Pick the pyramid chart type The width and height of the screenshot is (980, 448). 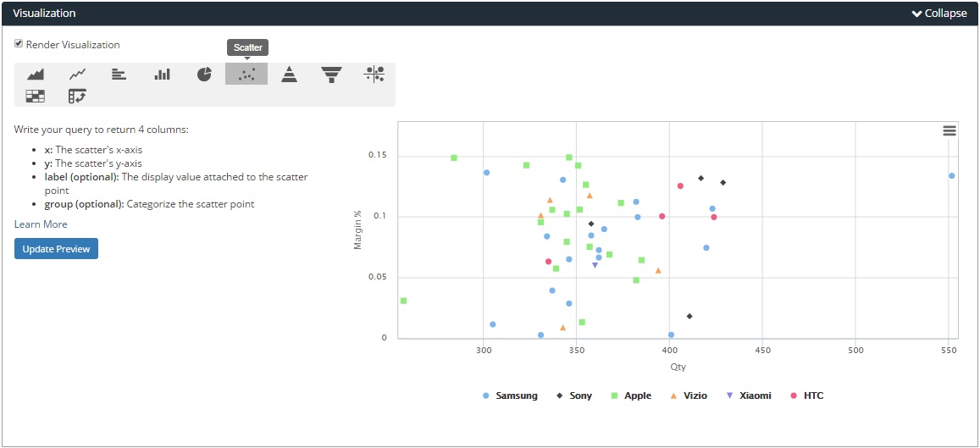tap(290, 75)
